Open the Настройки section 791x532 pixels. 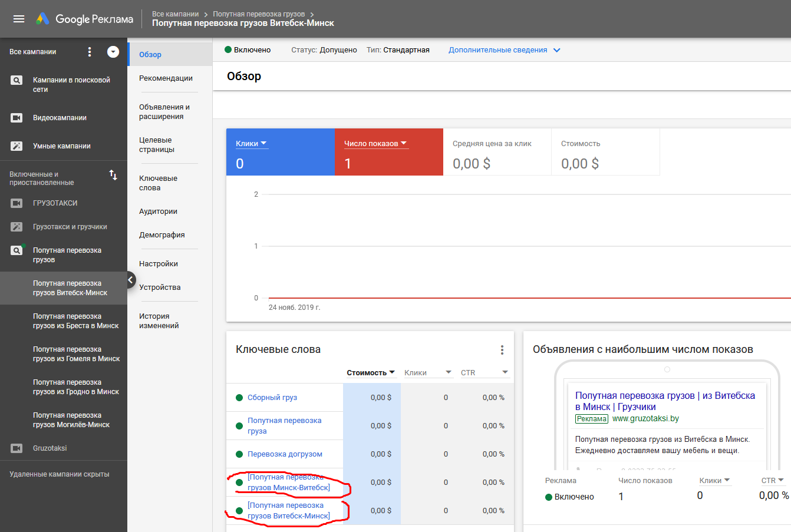point(159,264)
